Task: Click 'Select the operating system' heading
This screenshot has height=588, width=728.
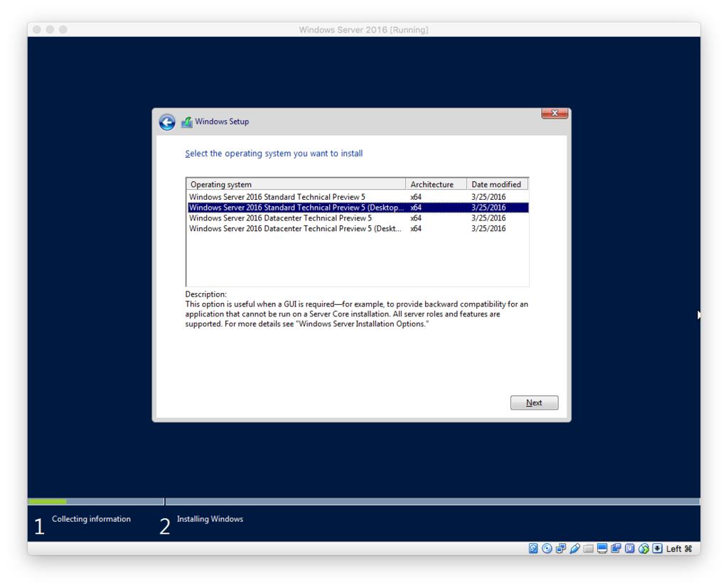Action: coord(274,154)
